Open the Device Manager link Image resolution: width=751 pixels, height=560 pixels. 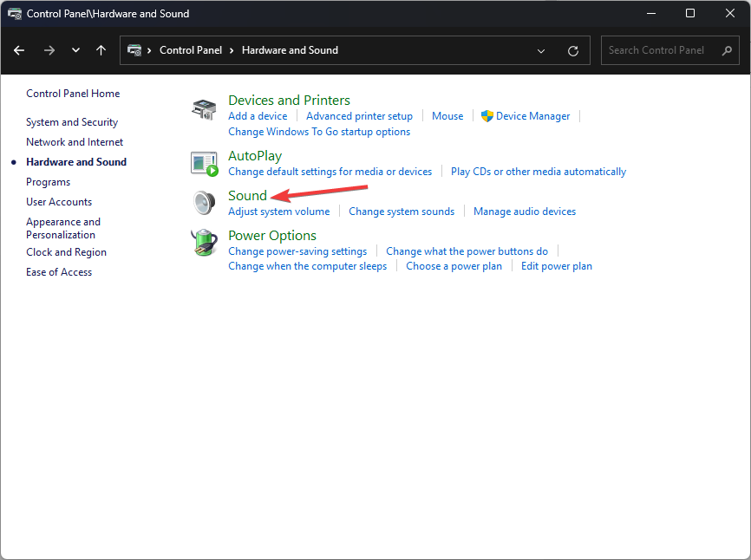[x=532, y=116]
